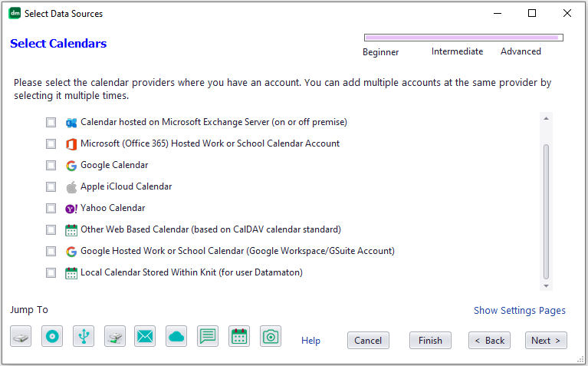588x366 pixels.
Task: Close the Select Data Sources window
Action: coord(567,14)
